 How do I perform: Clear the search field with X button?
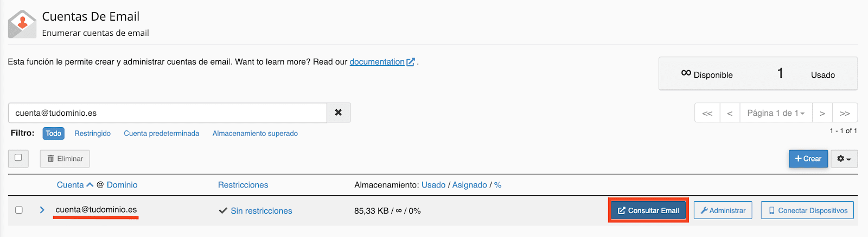pos(339,113)
